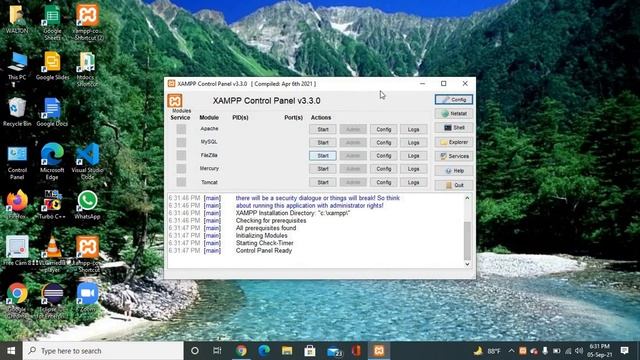Open WhatsApp desktop shortcut
The width and height of the screenshot is (640, 360).
coord(87,205)
